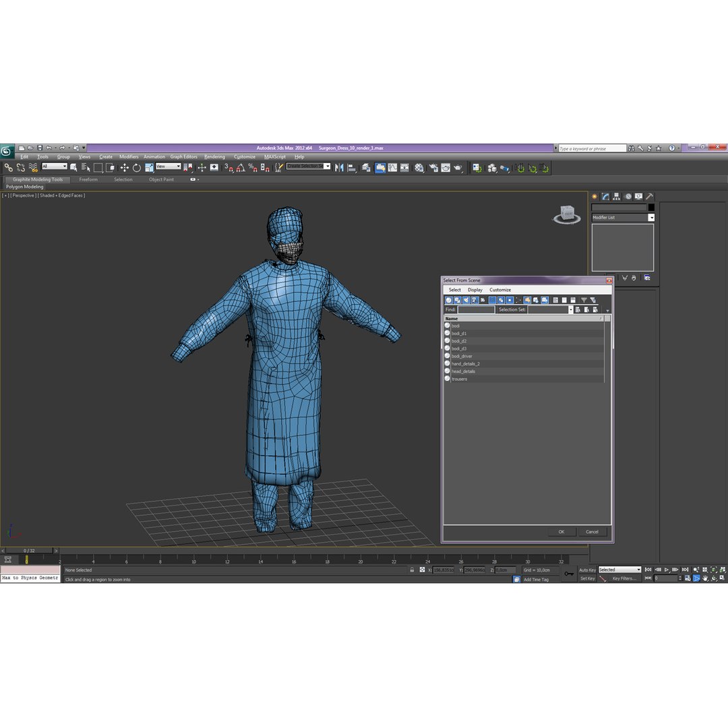
Task: Open the Material Editor icon
Action: coord(419,168)
